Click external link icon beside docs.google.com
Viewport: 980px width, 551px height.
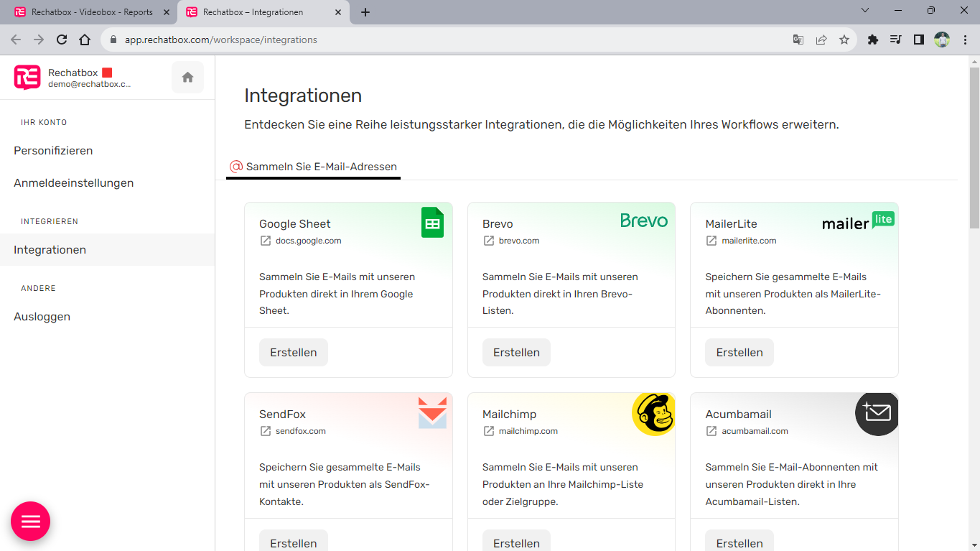[x=266, y=241]
